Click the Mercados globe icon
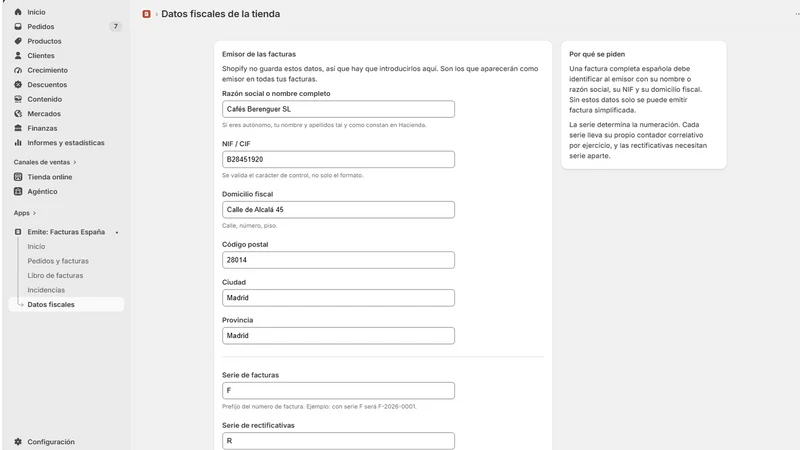The width and height of the screenshot is (800, 450). (18, 114)
